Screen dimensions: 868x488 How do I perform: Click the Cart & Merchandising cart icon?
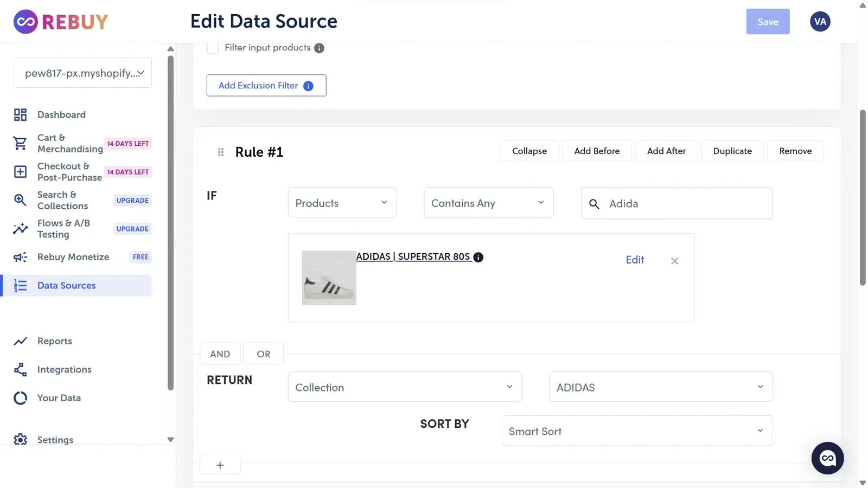pos(20,143)
